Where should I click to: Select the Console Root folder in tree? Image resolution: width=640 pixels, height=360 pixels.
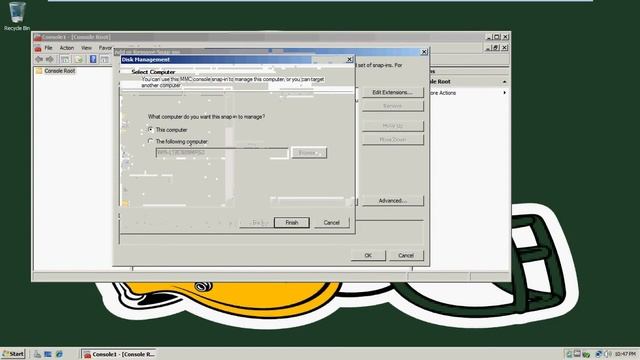tap(56, 71)
